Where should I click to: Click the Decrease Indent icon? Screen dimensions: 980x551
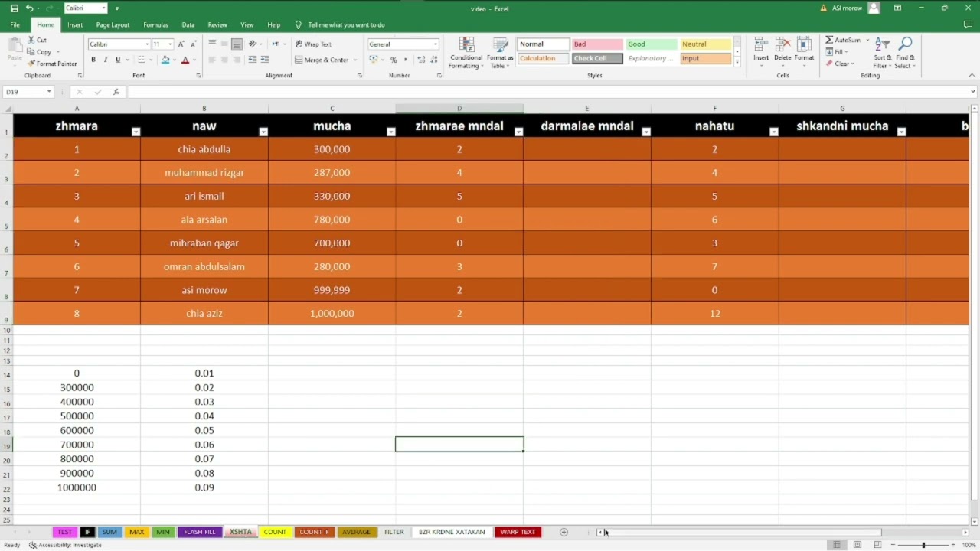coord(253,60)
